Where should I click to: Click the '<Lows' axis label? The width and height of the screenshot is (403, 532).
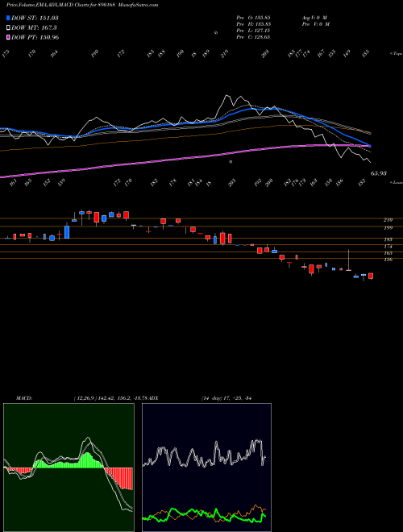point(397,182)
